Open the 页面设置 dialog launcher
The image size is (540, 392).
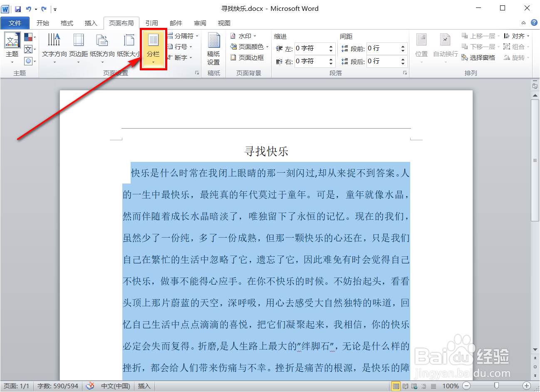(x=196, y=73)
